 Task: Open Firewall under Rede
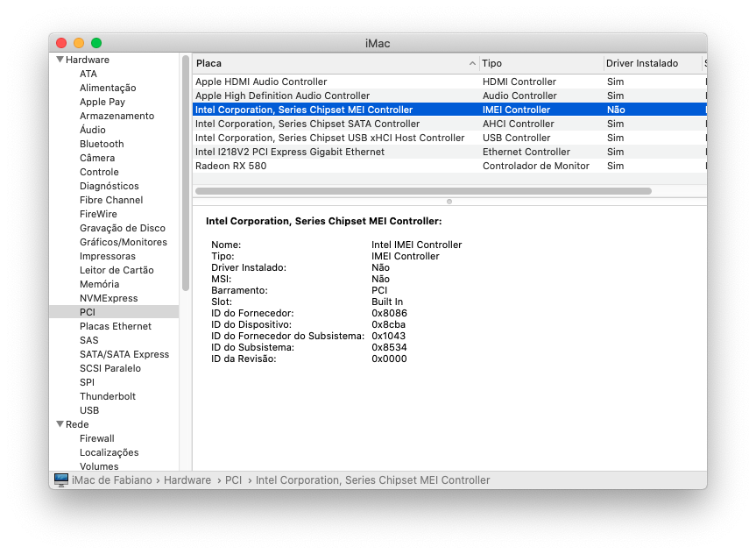(97, 437)
